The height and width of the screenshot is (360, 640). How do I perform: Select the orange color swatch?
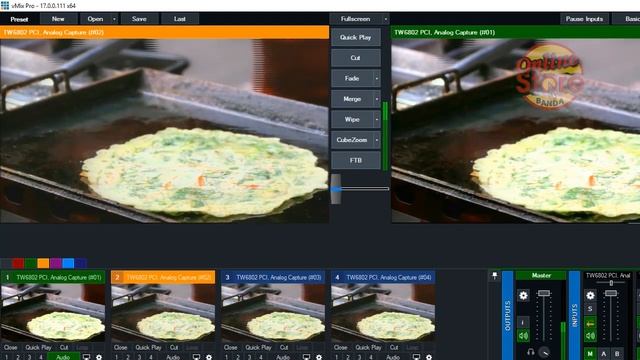43,263
